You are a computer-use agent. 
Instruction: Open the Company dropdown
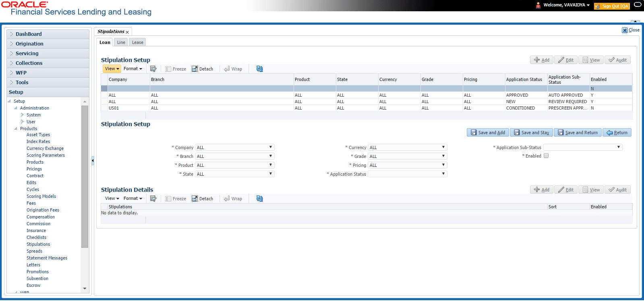[x=235, y=147]
